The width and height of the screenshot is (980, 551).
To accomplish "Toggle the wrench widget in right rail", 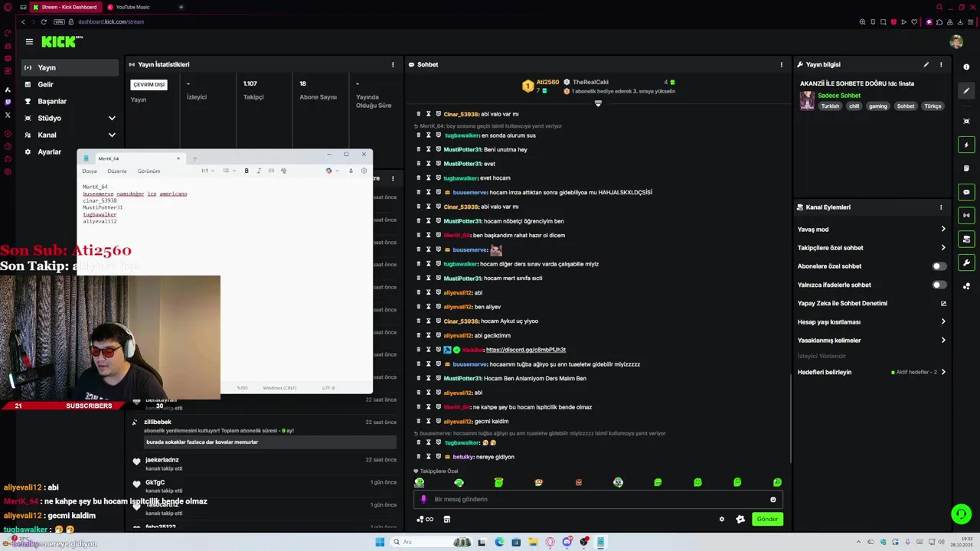I will click(966, 263).
